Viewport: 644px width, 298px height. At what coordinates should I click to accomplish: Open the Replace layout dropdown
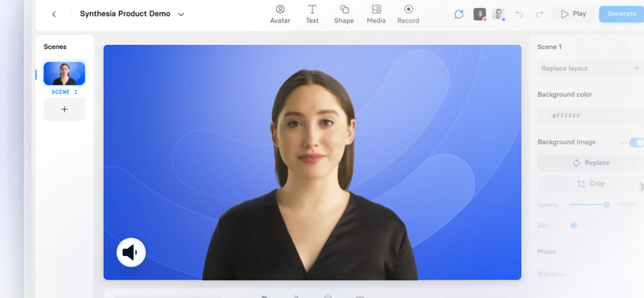tap(591, 68)
